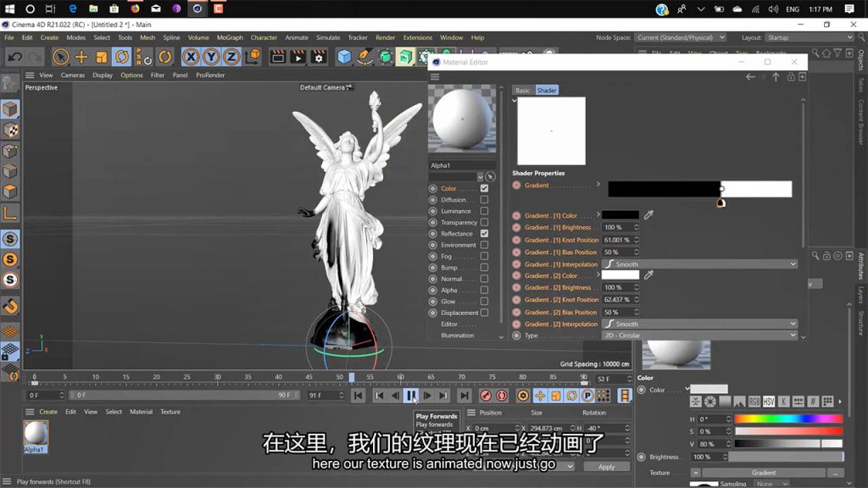Enable the Bump channel checkbox
Screen dimensions: 868x488
tap(484, 267)
